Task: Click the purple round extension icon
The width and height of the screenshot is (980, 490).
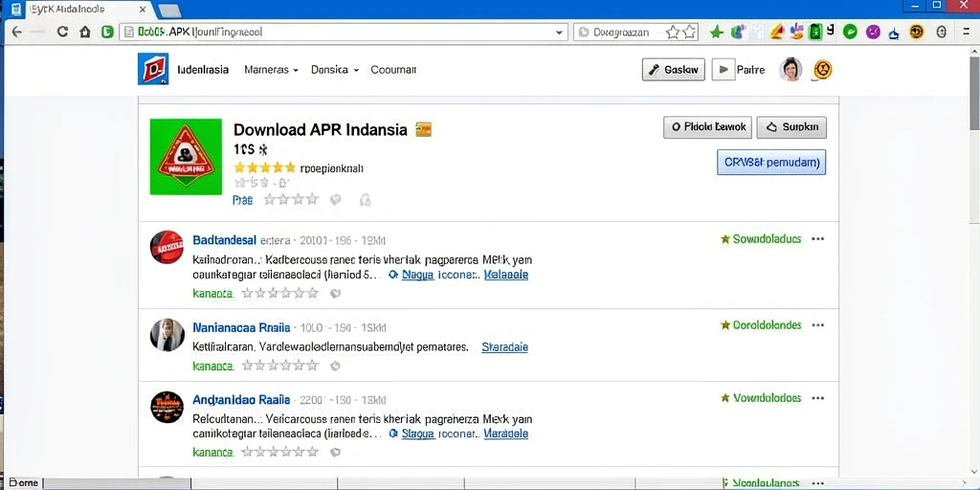Action: [873, 32]
